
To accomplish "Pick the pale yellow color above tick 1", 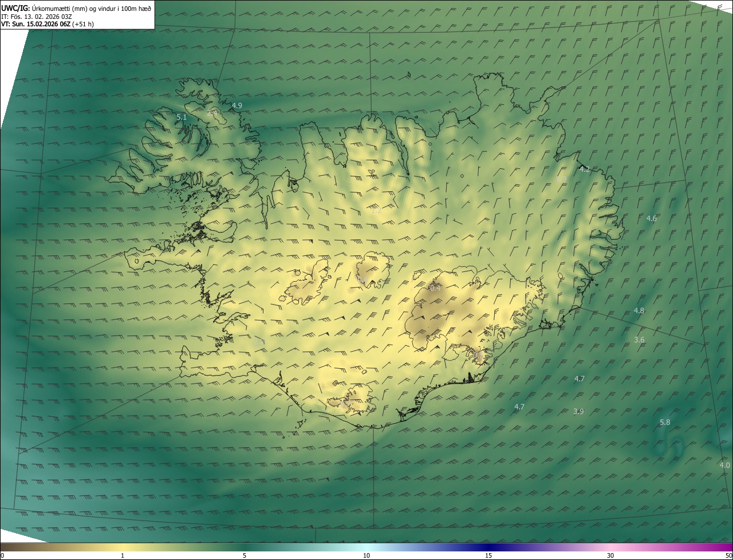I will click(123, 547).
